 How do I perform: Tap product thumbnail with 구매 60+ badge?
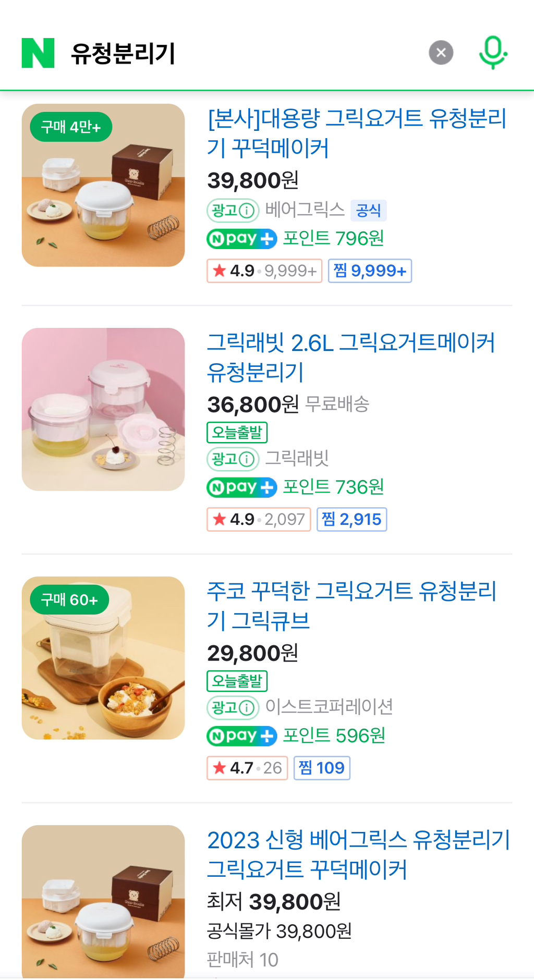click(x=103, y=658)
